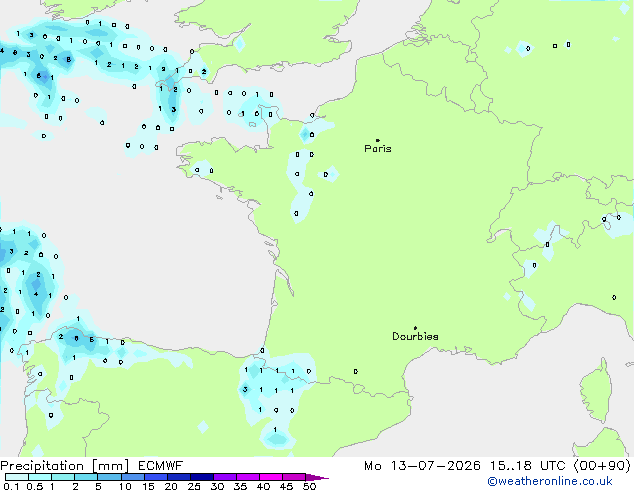The height and width of the screenshot is (490, 634).
Task: Click the legend arrow tip beyond 50
Action: tap(317, 477)
